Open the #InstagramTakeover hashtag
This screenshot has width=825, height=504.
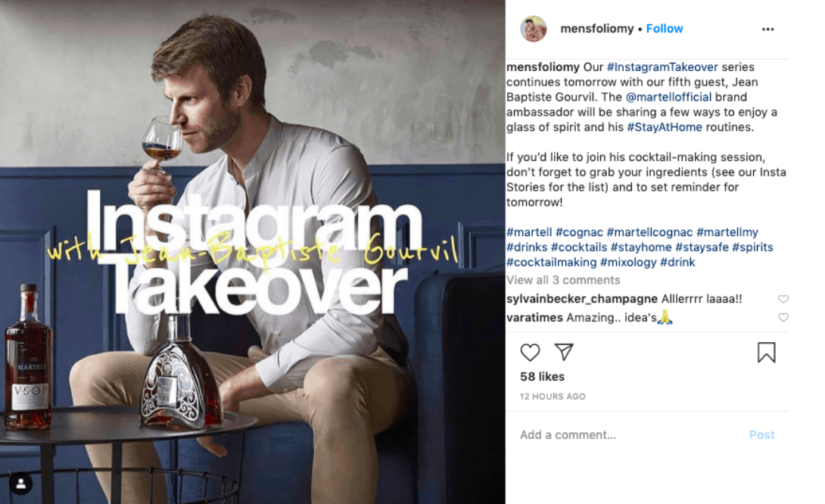(662, 67)
